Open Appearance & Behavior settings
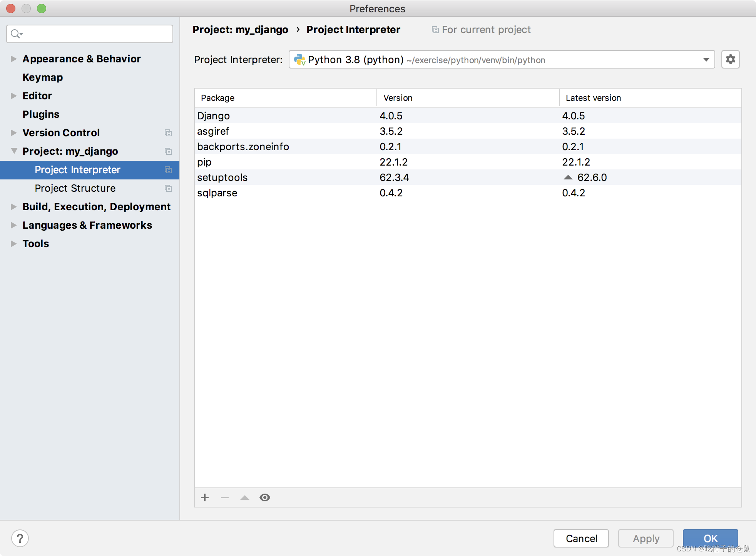 coord(82,59)
